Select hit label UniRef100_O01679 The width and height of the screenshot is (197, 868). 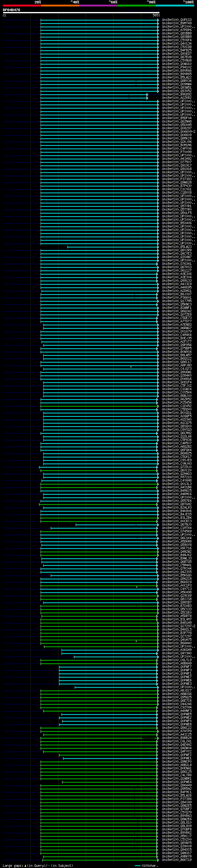pyautogui.click(x=177, y=332)
